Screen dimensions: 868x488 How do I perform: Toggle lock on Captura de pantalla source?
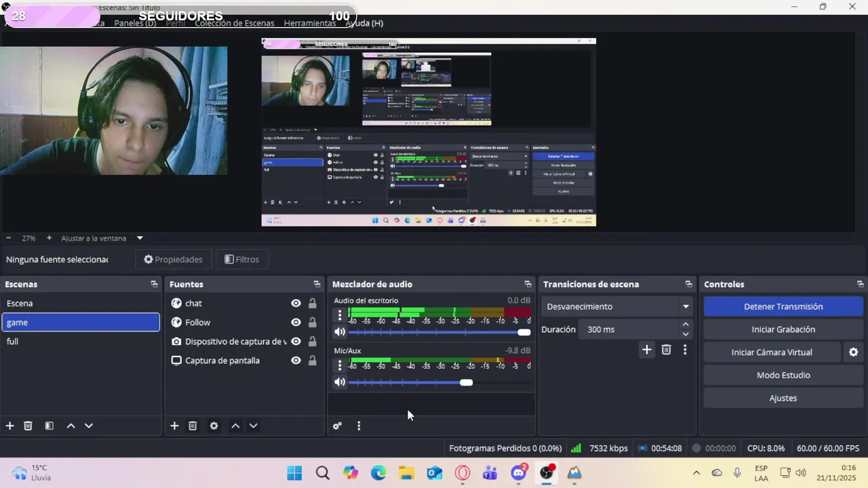[313, 360]
